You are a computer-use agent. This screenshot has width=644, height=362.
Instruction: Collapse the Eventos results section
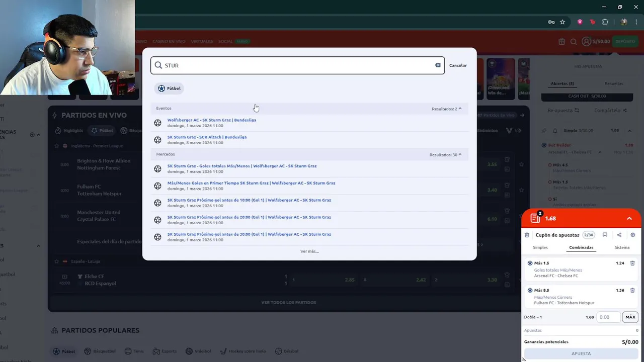click(x=460, y=109)
